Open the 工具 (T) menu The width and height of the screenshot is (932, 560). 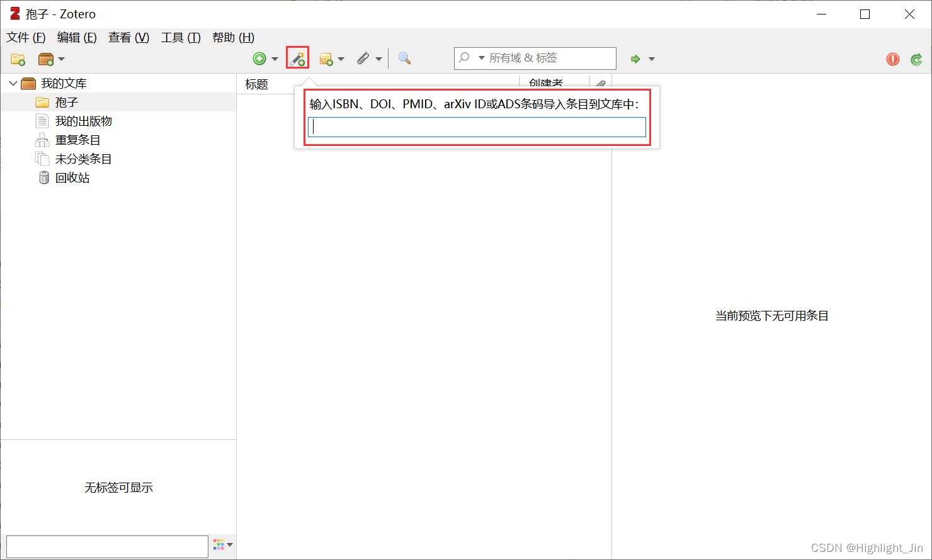pyautogui.click(x=181, y=38)
